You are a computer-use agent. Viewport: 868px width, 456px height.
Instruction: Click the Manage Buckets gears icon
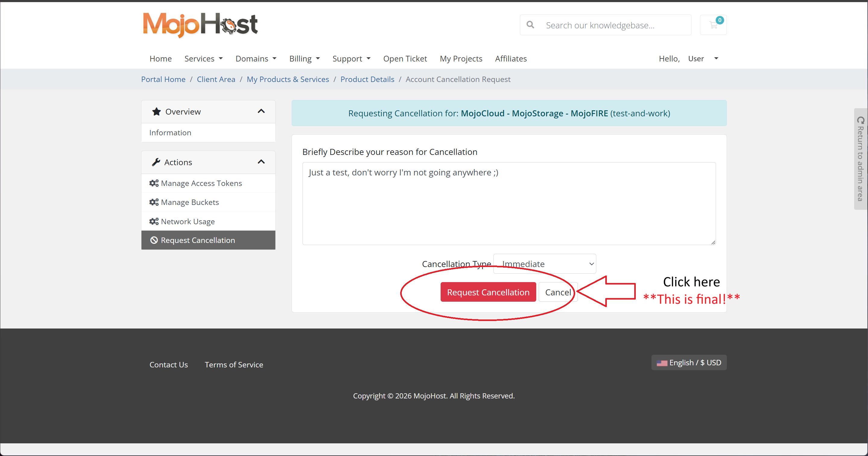click(x=154, y=202)
